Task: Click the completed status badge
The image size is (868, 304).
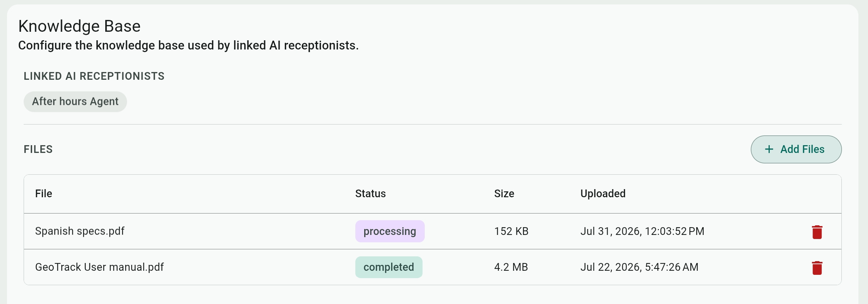Action: (389, 267)
